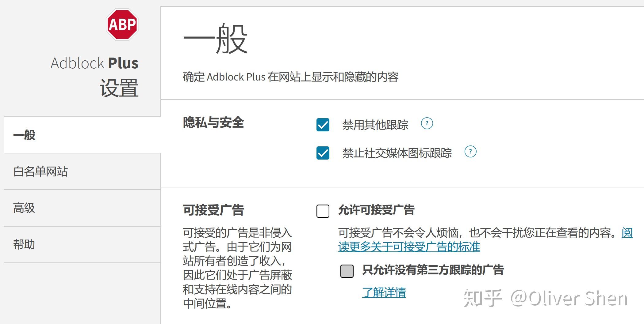
Task: Click the 一般 page heading
Action: (x=215, y=39)
